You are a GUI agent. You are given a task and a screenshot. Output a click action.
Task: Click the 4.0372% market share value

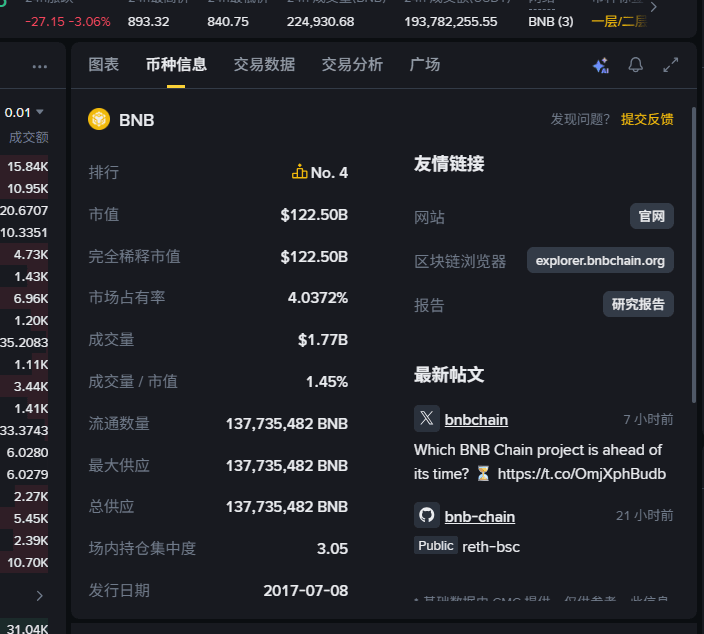(317, 298)
